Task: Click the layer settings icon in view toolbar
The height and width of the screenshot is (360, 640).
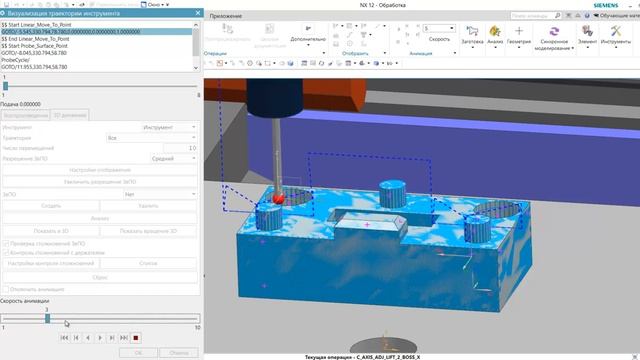Action: pyautogui.click(x=304, y=63)
